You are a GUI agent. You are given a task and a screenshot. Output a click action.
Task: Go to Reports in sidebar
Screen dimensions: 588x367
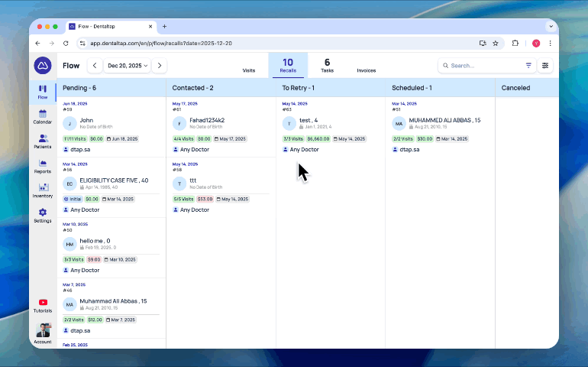43,165
